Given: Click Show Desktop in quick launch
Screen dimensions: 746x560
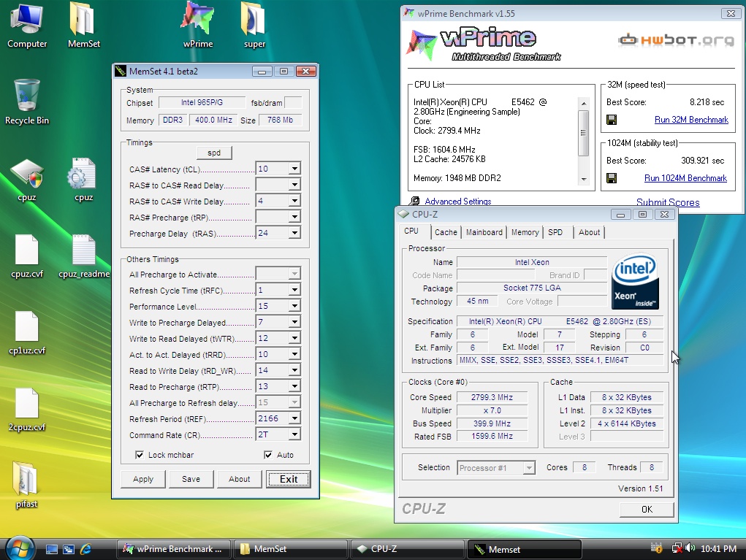Looking at the screenshot, I should coord(51,549).
